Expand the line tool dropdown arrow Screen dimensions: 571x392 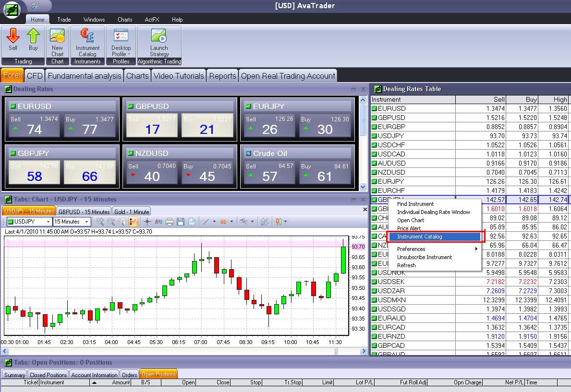click(214, 221)
